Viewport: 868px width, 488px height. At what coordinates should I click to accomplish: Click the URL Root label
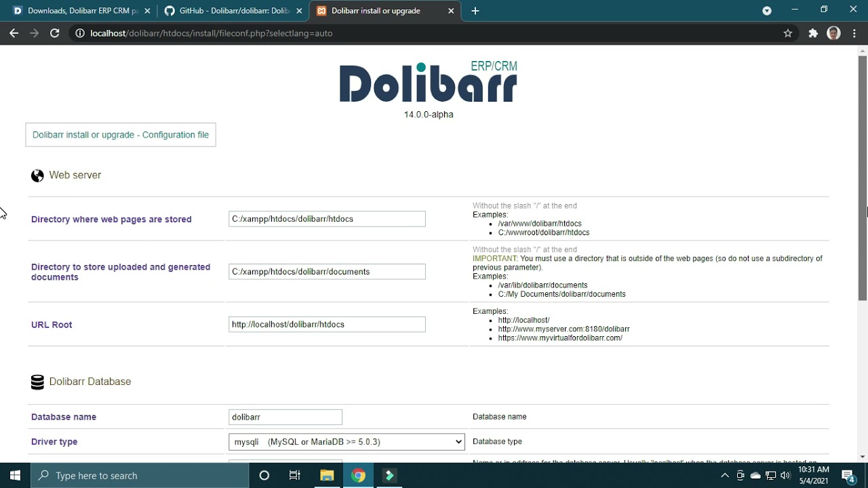tap(52, 325)
